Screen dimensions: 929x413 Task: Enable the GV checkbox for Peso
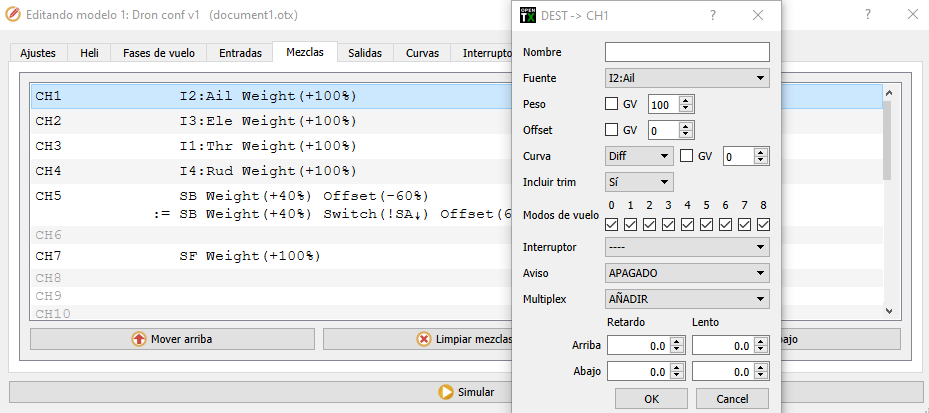(612, 104)
